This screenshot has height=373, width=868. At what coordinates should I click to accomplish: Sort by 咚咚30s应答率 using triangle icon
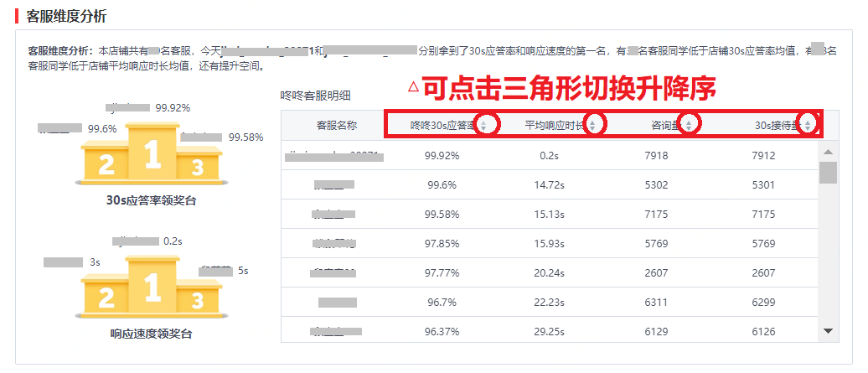[x=483, y=125]
